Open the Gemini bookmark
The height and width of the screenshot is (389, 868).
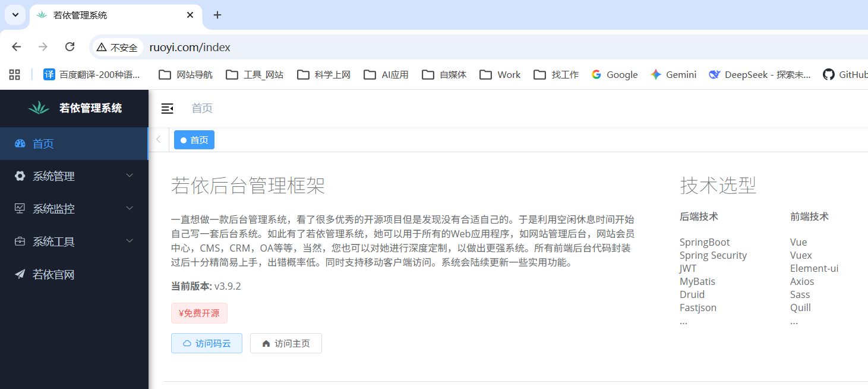(673, 74)
